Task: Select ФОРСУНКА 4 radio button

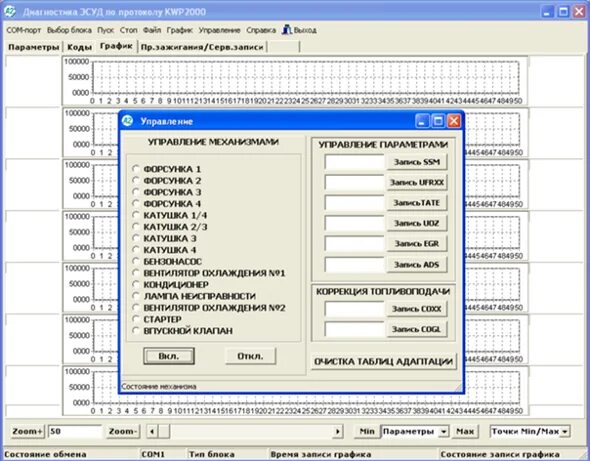Action: point(136,204)
